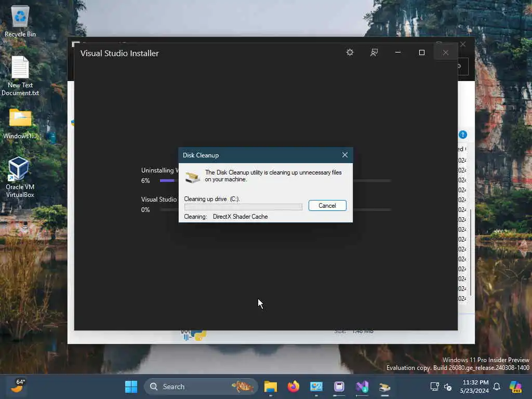Open Visual Studio Installer settings gear
Image resolution: width=532 pixels, height=399 pixels.
click(x=350, y=52)
